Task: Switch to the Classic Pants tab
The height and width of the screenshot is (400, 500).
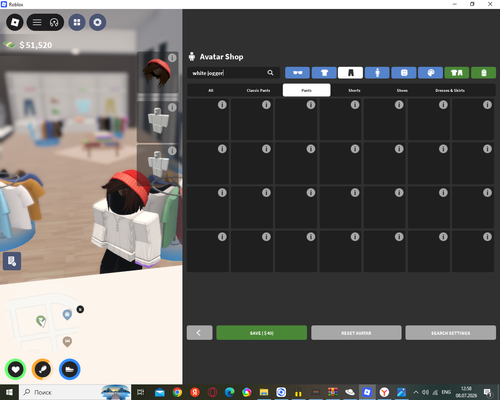Action: click(258, 90)
